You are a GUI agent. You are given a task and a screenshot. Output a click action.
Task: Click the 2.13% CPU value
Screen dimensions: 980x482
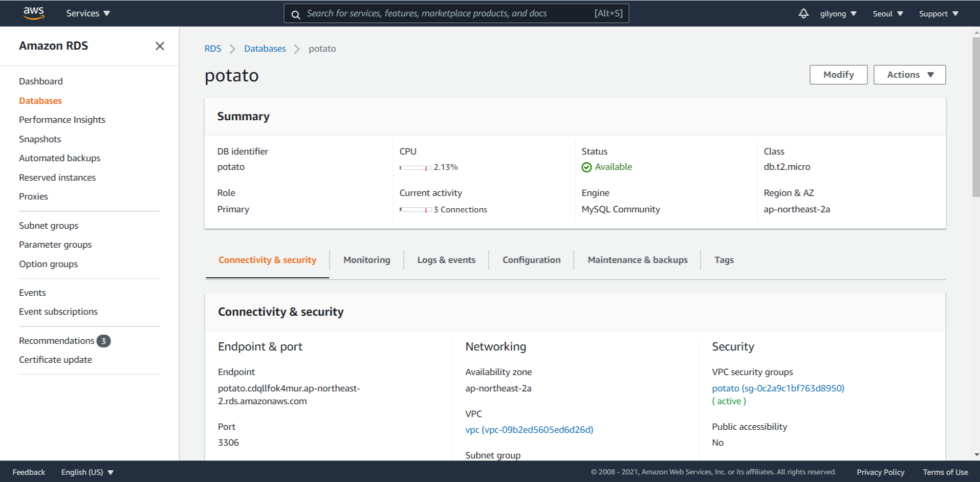(x=445, y=167)
